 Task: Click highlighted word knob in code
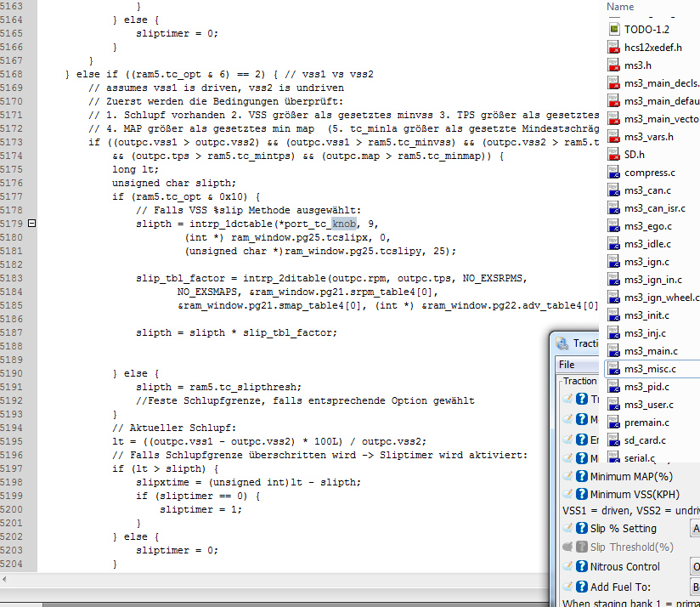(344, 224)
